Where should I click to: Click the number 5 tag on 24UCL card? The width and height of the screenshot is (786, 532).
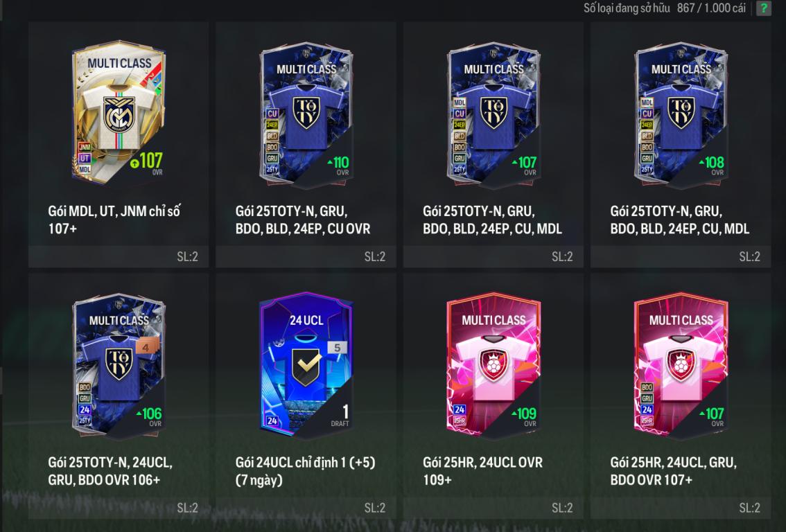[337, 347]
